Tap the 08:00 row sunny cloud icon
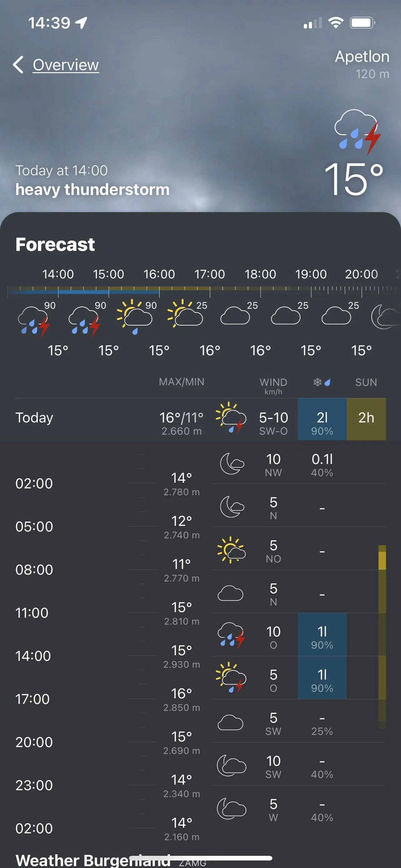The image size is (401, 868). [231, 549]
